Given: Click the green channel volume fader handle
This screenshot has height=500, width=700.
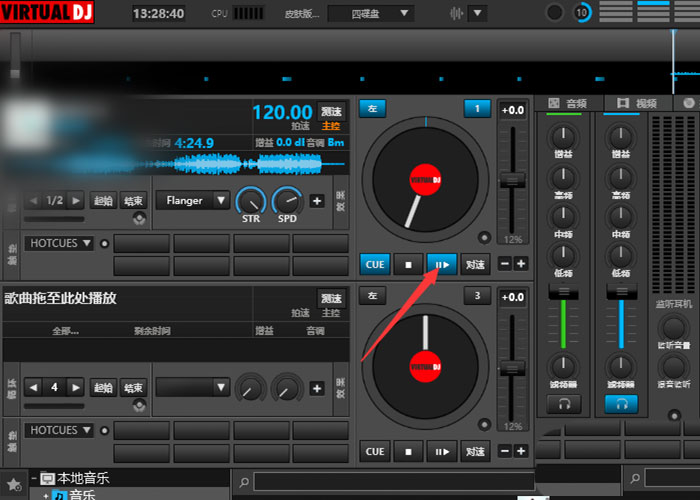Looking at the screenshot, I should pyautogui.click(x=563, y=292).
